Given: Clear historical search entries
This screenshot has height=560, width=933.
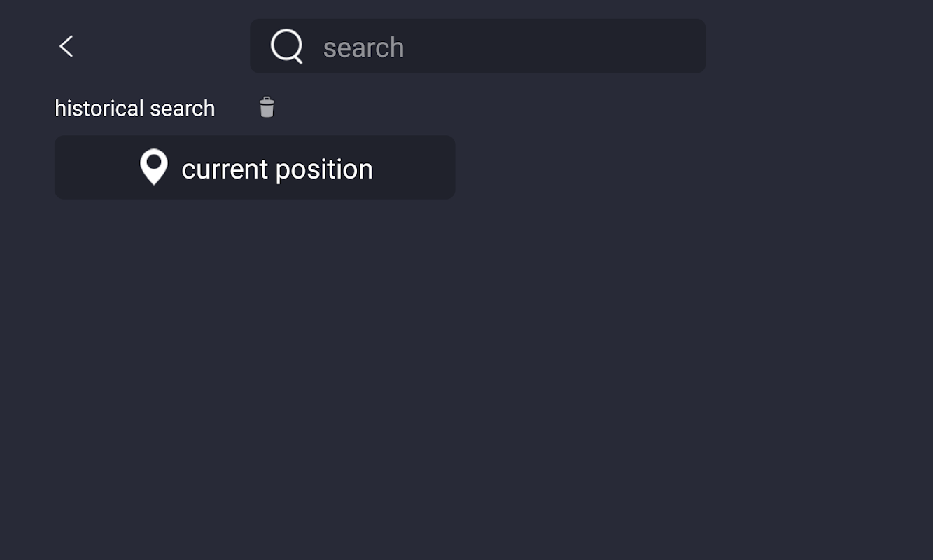Looking at the screenshot, I should (267, 107).
